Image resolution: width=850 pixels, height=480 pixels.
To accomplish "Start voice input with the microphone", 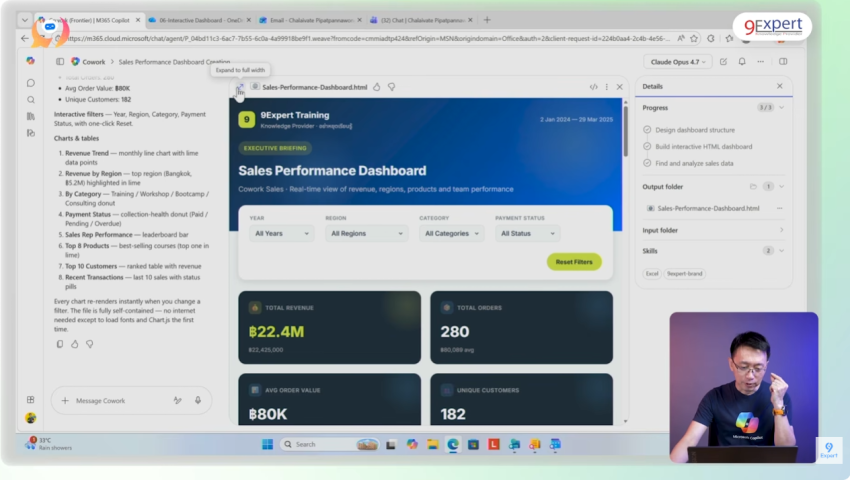I will pyautogui.click(x=198, y=400).
